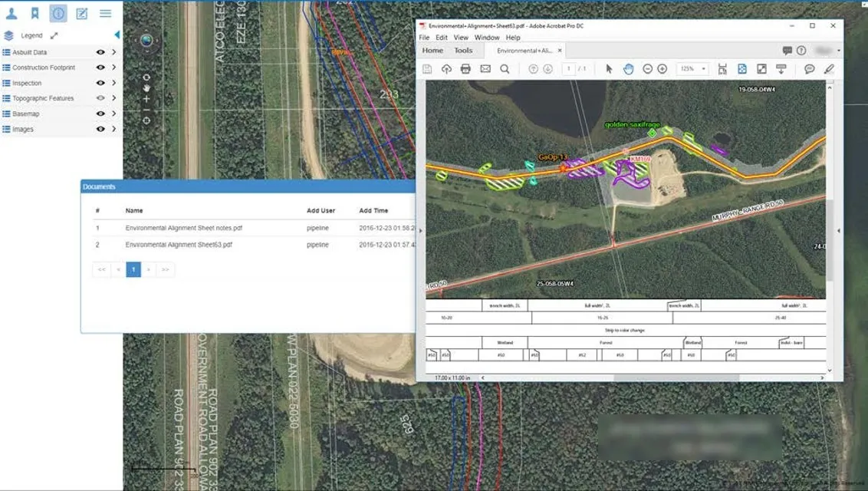
Task: Close the Environmental+Ali document tab
Action: 560,51
